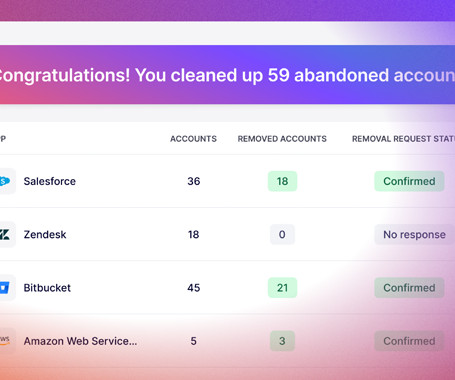The image size is (455, 380).
Task: Click Amazon Web Services Confirmed status badge
Action: coord(409,341)
